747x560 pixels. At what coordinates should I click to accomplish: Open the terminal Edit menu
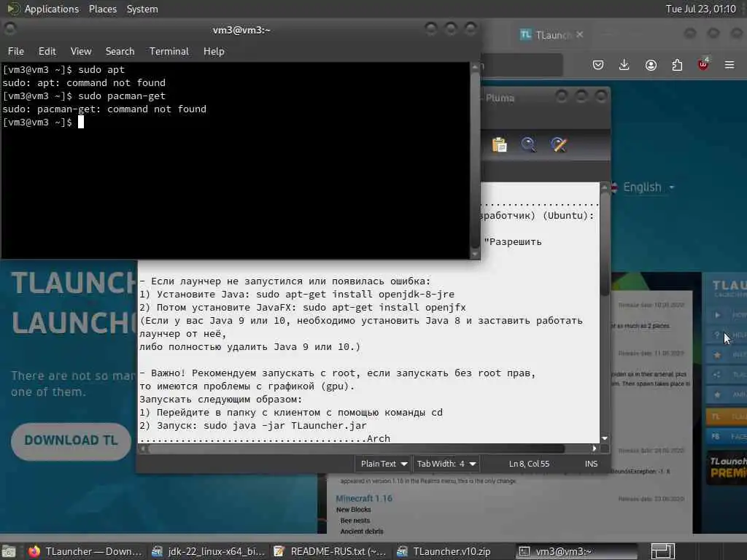click(47, 51)
